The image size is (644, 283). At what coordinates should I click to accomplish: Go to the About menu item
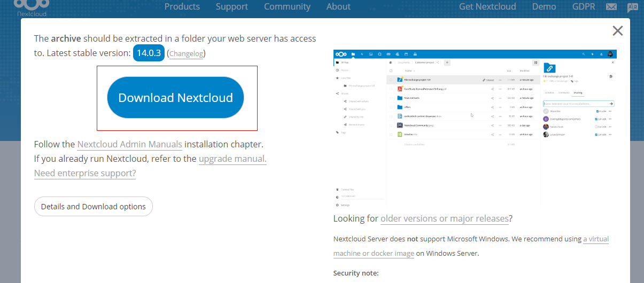(x=338, y=7)
